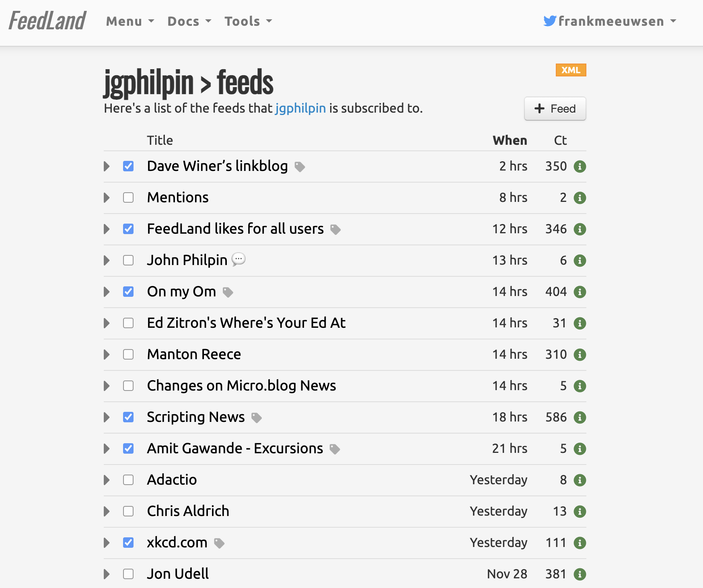
Task: Open info for Ed Zitron's feed
Action: (580, 323)
